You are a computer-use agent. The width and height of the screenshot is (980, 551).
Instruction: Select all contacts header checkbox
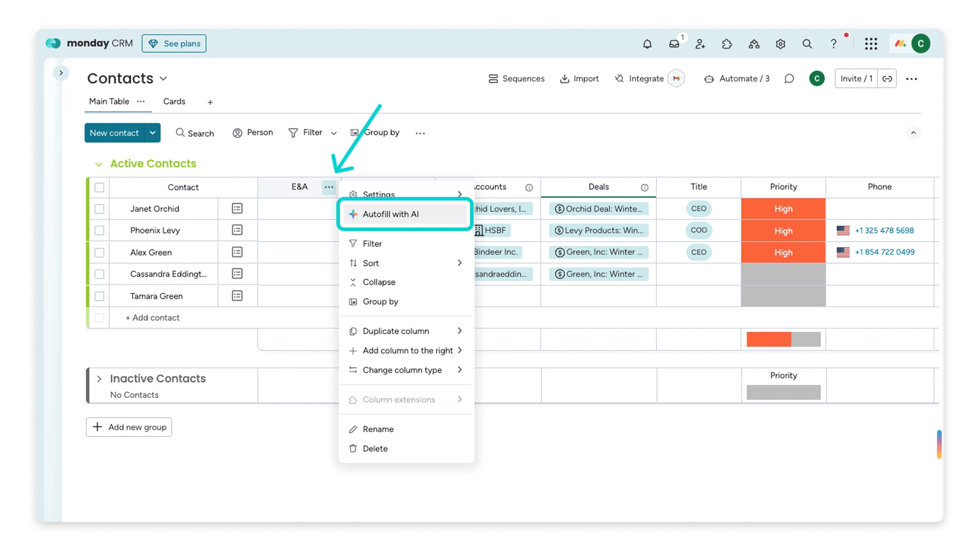pyautogui.click(x=100, y=188)
